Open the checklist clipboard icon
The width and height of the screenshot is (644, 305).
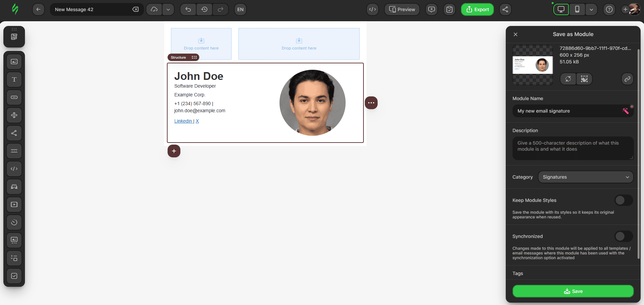(449, 9)
